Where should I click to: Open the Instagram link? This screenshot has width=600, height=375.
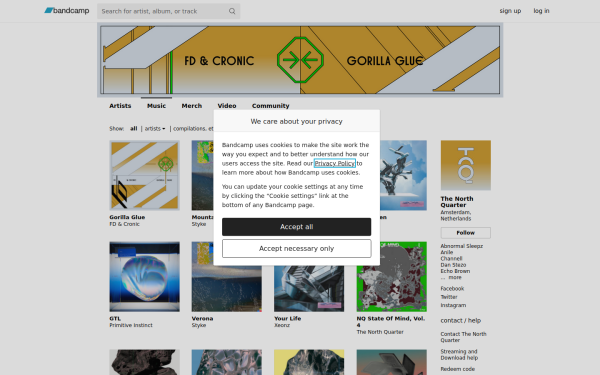tap(453, 305)
